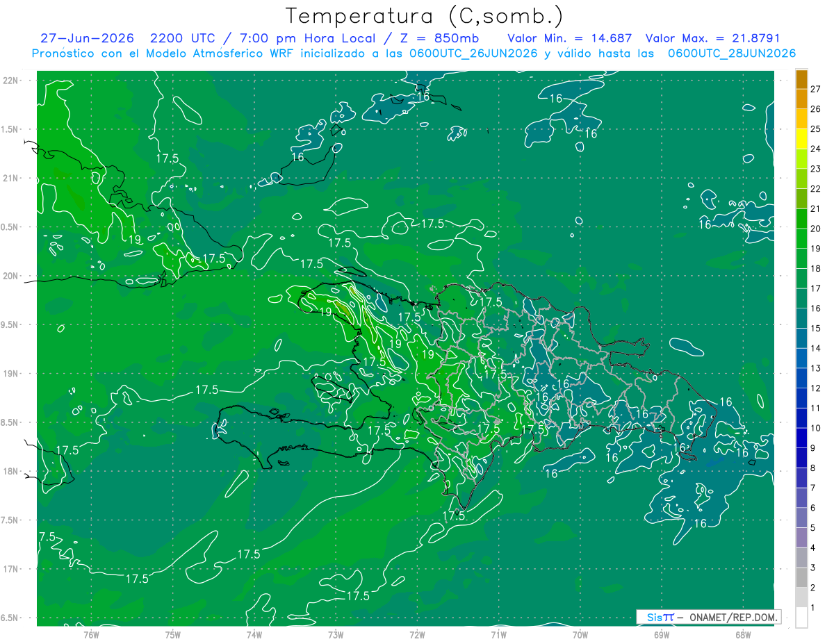Click the '72W' longitude axis label

click(x=417, y=634)
